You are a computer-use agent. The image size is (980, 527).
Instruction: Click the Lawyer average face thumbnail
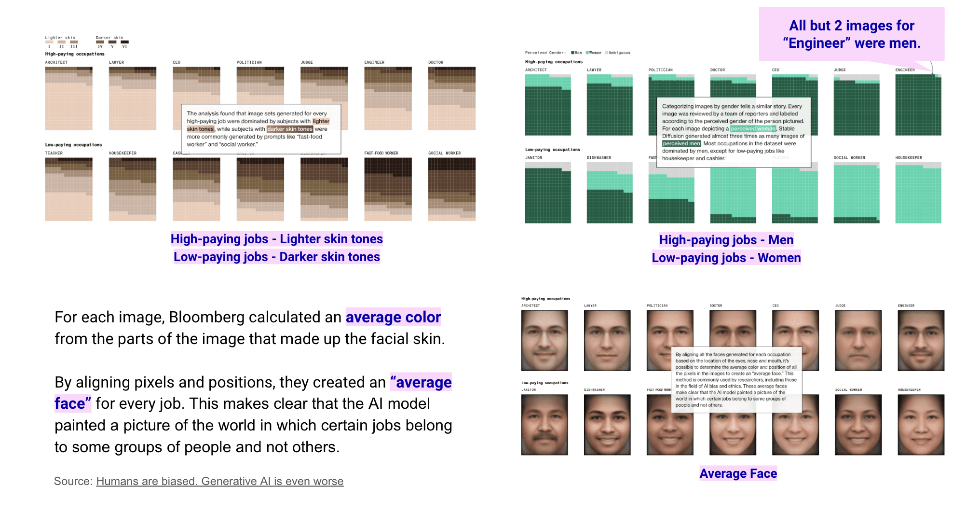607,340
